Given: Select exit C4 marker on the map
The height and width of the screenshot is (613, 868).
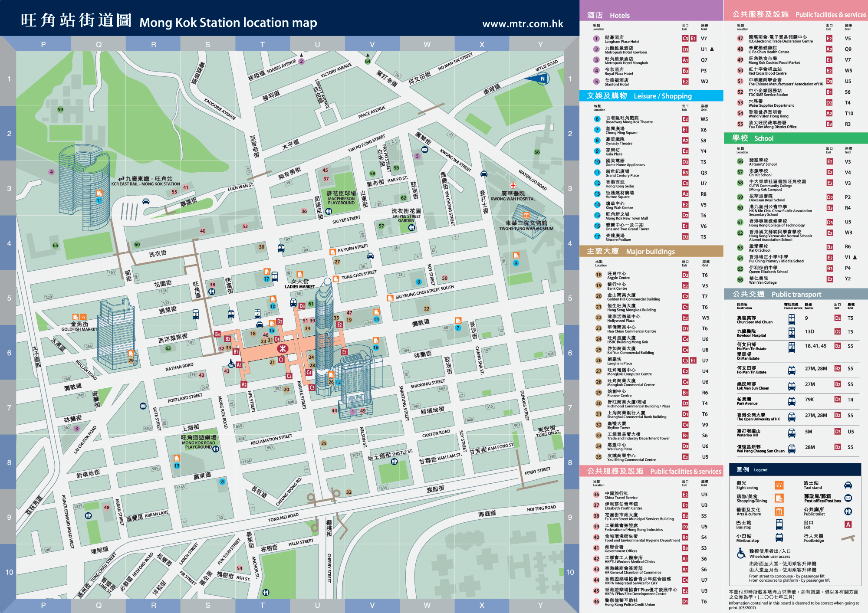Looking at the screenshot, I should tap(309, 372).
